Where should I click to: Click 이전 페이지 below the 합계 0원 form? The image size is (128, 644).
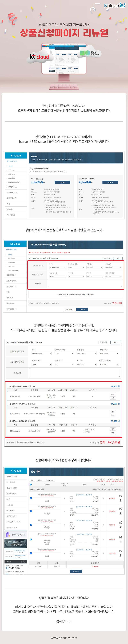[69, 309]
